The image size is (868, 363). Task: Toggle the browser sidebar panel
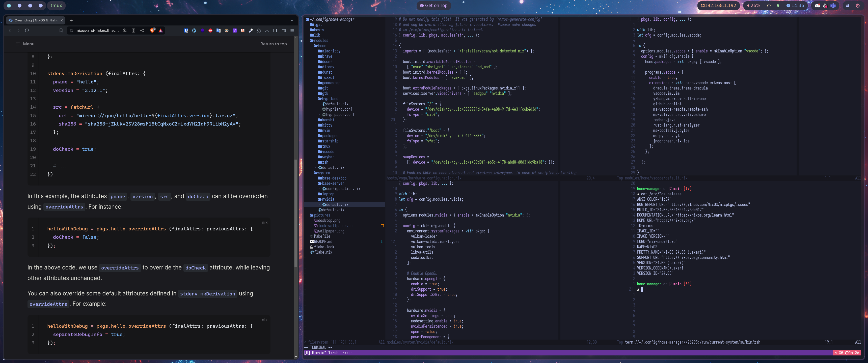[x=275, y=30]
